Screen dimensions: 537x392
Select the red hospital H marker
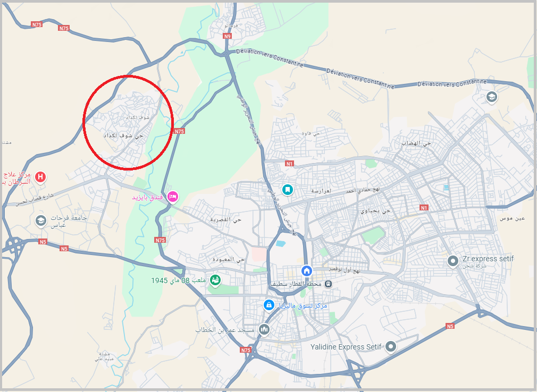click(x=40, y=177)
